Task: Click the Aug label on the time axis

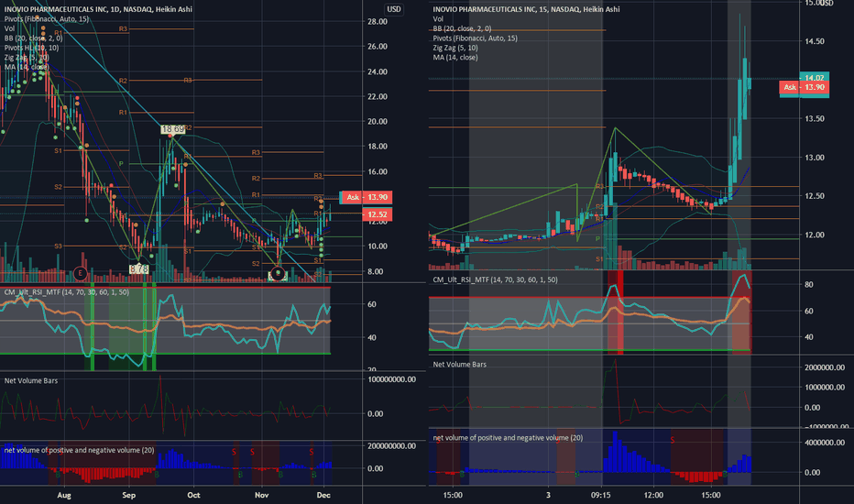Action: (x=64, y=495)
